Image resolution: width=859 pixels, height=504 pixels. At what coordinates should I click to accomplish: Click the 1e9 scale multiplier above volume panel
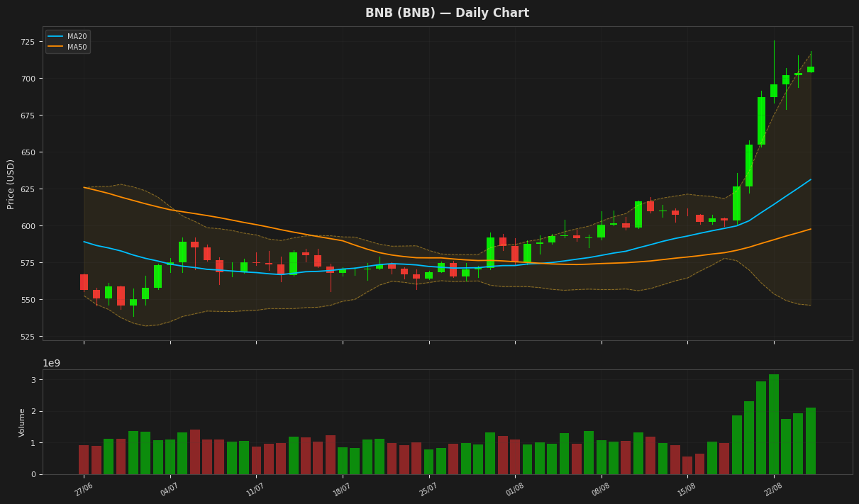tap(51, 364)
